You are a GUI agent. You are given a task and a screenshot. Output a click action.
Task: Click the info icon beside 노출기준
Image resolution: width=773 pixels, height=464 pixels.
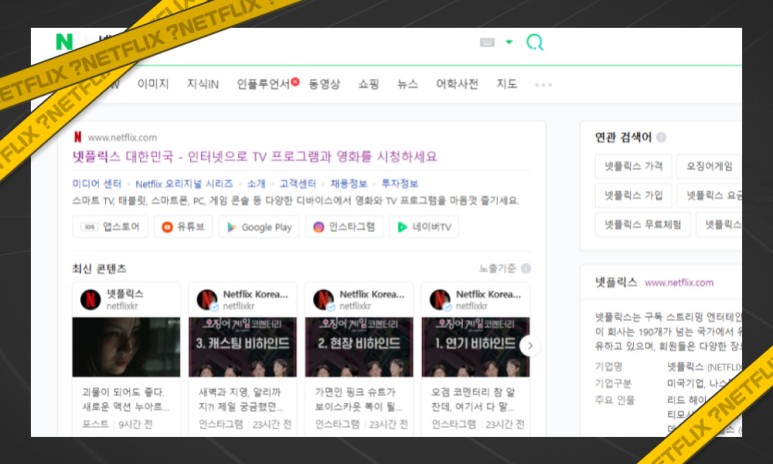click(526, 268)
